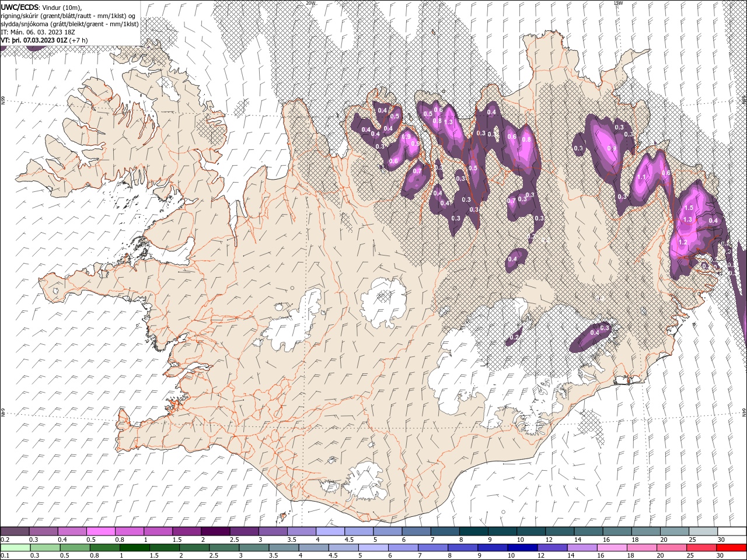This screenshot has height=560, width=747.
Task: Click the IT initial time line
Action: coord(37,32)
